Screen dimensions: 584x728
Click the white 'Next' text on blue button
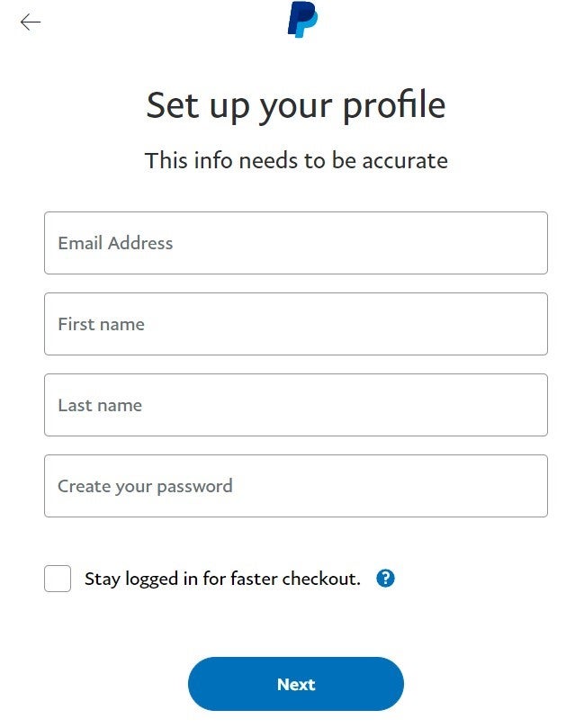pos(296,685)
